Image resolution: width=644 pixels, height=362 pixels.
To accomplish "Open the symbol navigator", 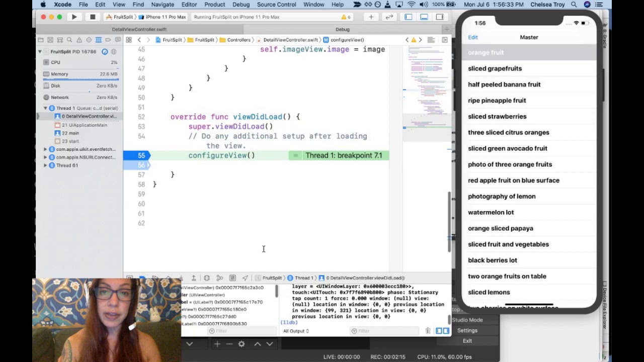I will pyautogui.click(x=59, y=40).
